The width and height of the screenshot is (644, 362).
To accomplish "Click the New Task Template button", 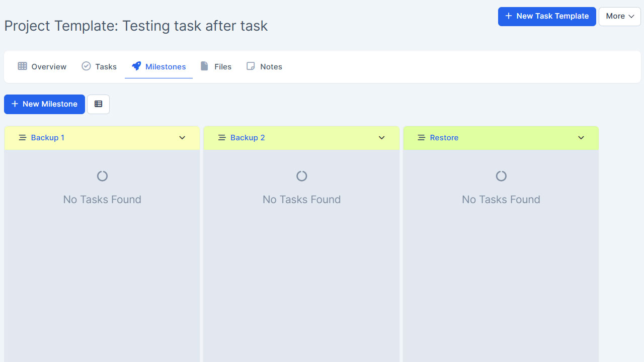I will pyautogui.click(x=547, y=16).
